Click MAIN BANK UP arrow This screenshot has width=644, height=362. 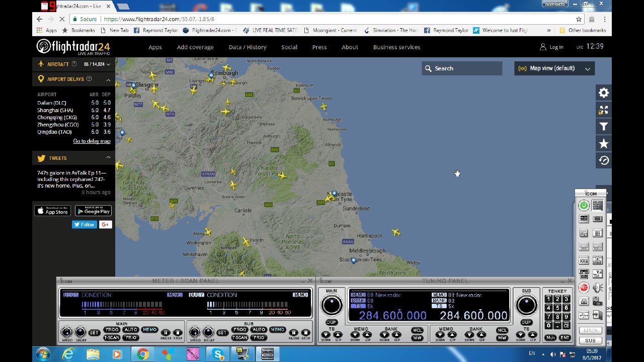[x=397, y=334]
